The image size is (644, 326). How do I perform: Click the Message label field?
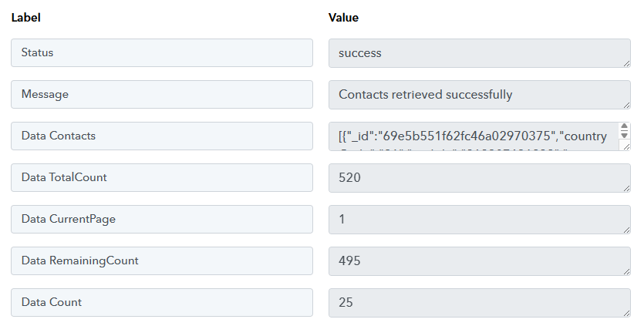tap(162, 95)
